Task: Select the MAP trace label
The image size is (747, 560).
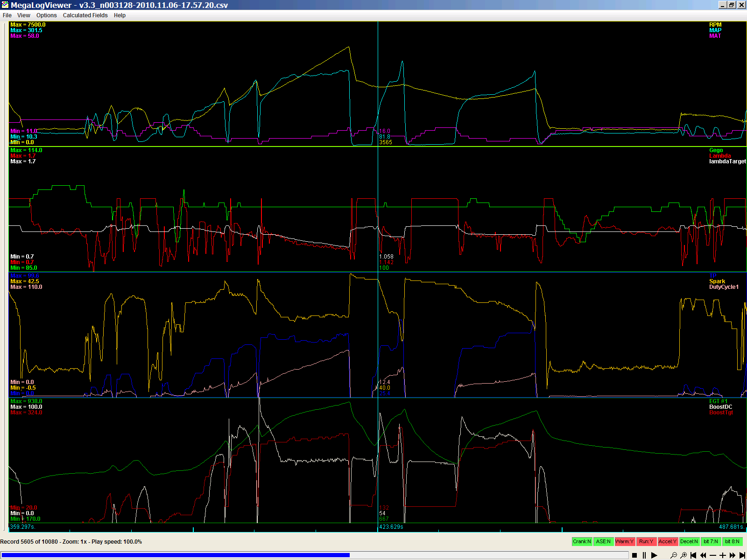Action: pyautogui.click(x=715, y=30)
